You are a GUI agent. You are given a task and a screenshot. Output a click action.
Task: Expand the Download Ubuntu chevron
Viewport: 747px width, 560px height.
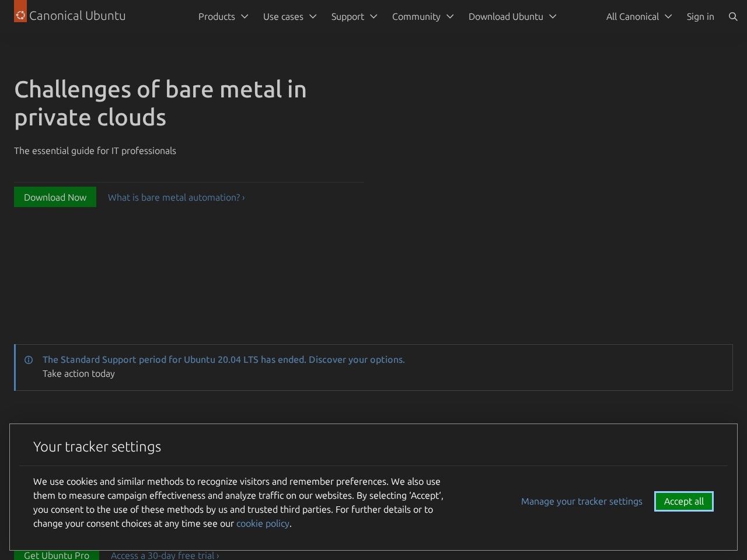tap(553, 16)
